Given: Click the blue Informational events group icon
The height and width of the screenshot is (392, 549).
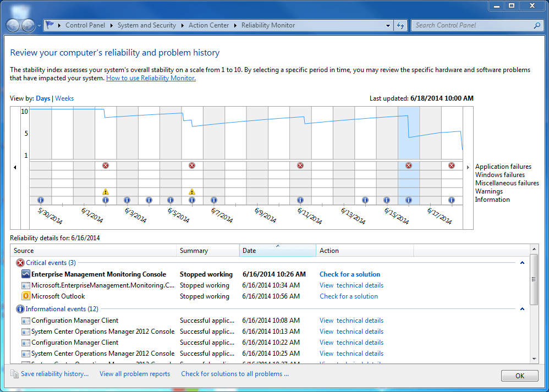Looking at the screenshot, I should (x=20, y=309).
